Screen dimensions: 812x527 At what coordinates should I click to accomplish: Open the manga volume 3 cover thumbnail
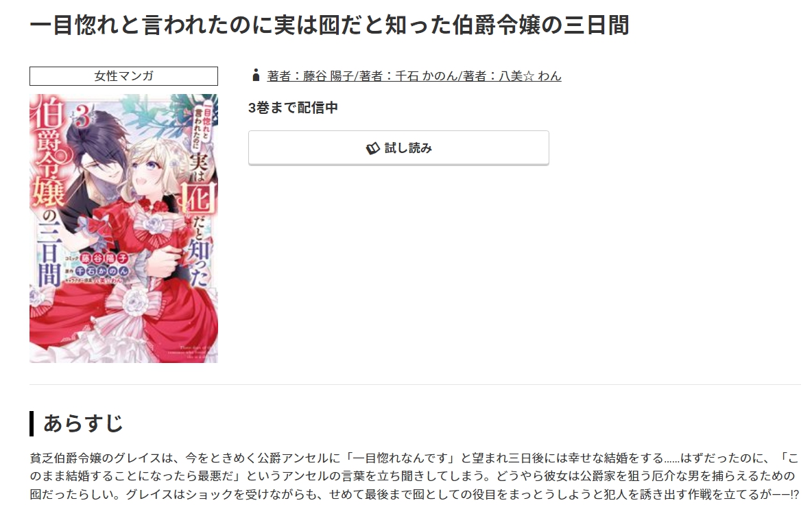tap(123, 228)
